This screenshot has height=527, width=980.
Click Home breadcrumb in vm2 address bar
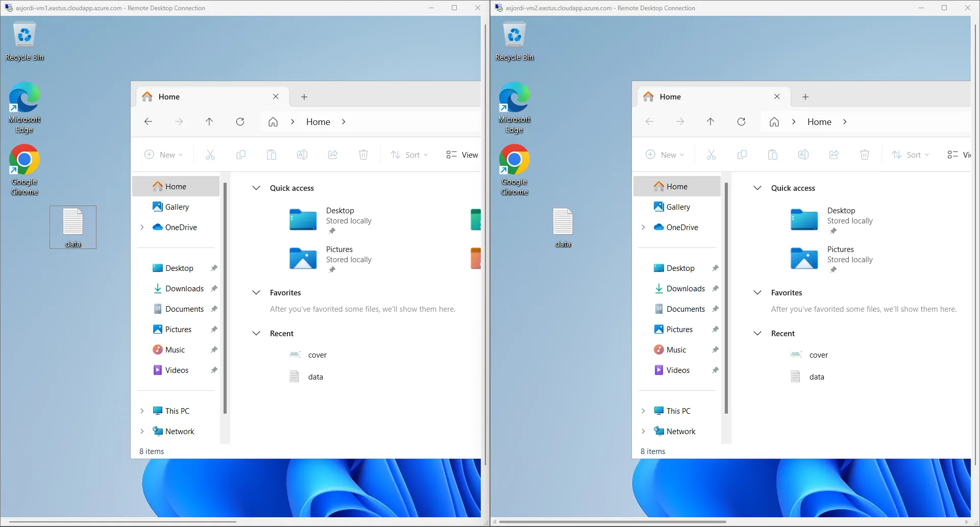coord(819,121)
